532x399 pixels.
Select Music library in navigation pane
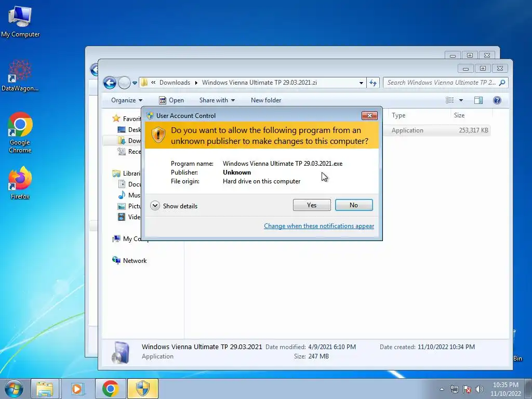tap(129, 195)
